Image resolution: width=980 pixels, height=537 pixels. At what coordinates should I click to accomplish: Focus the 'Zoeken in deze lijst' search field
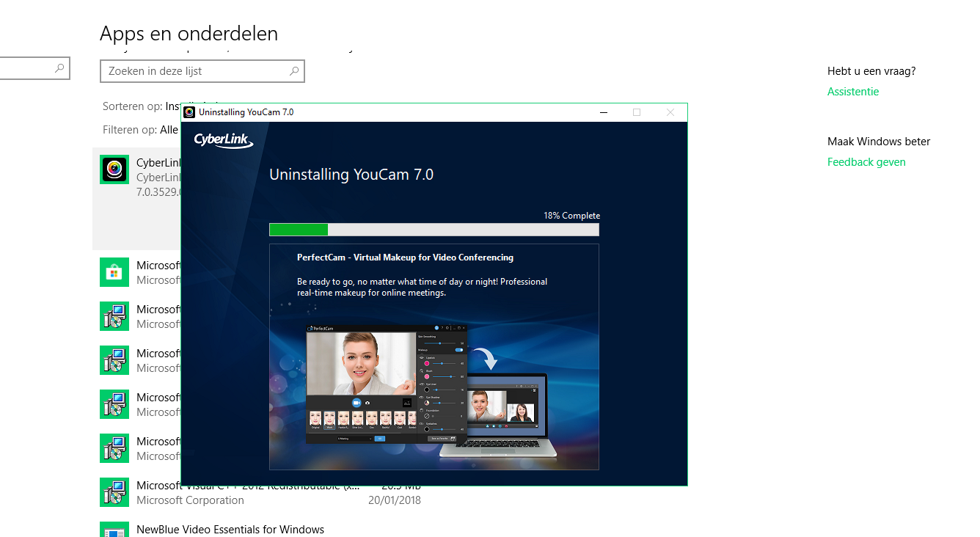pos(202,71)
